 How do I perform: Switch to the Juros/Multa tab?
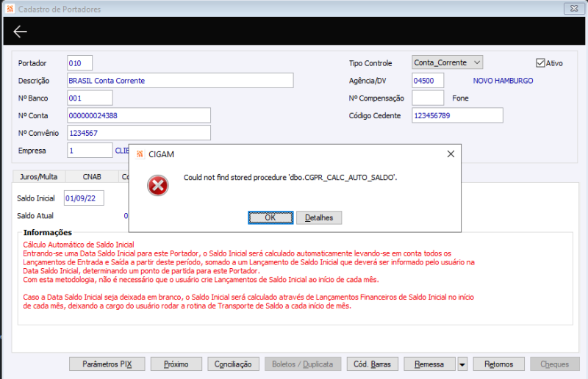(x=39, y=176)
